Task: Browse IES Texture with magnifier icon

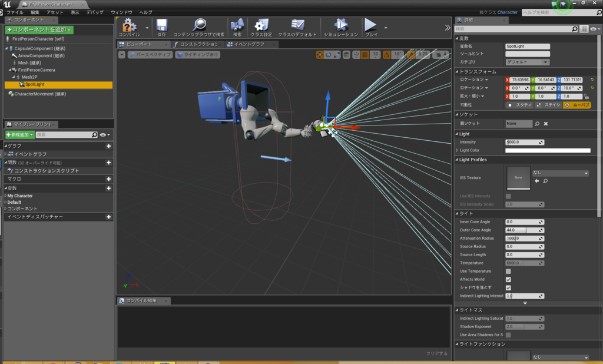Action: [545, 181]
